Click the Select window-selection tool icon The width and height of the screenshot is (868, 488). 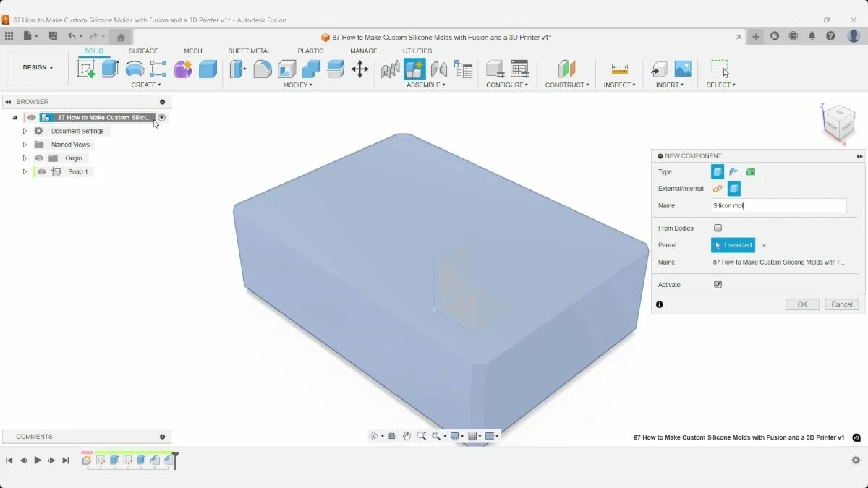720,69
